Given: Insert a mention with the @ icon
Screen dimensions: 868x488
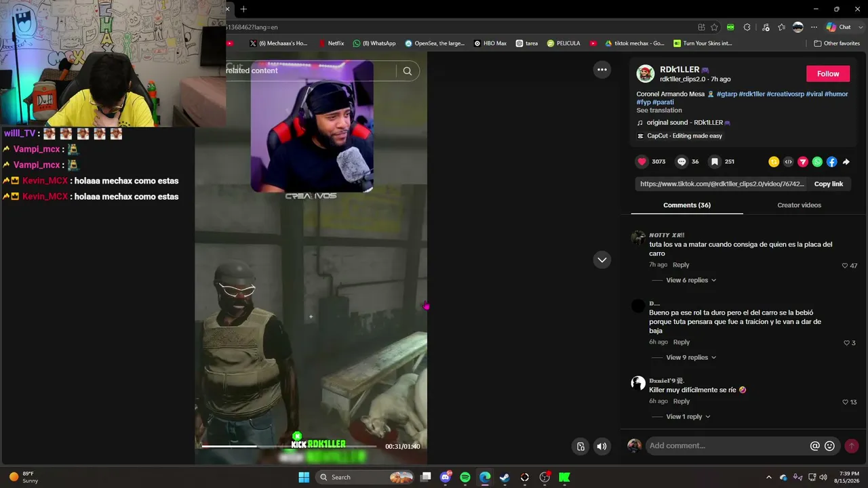Looking at the screenshot, I should [815, 445].
